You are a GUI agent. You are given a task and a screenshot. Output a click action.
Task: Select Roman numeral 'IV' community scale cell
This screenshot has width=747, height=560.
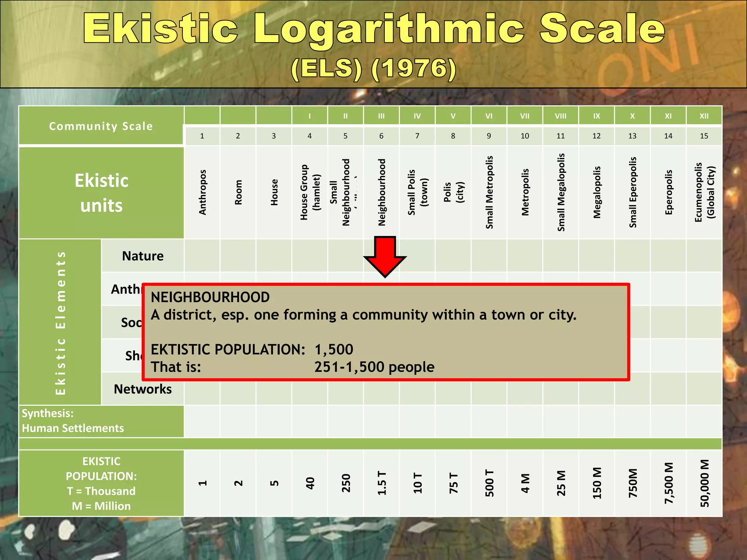click(x=417, y=116)
